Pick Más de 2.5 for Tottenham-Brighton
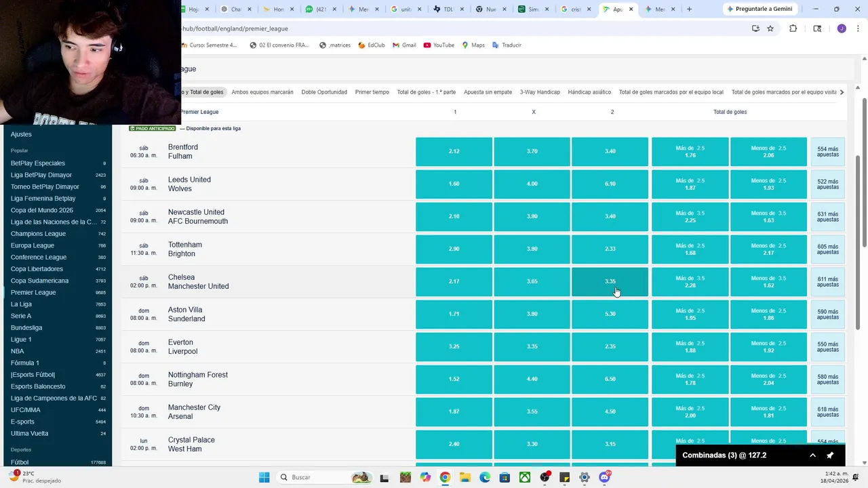Viewport: 868px width, 488px height. (690, 249)
